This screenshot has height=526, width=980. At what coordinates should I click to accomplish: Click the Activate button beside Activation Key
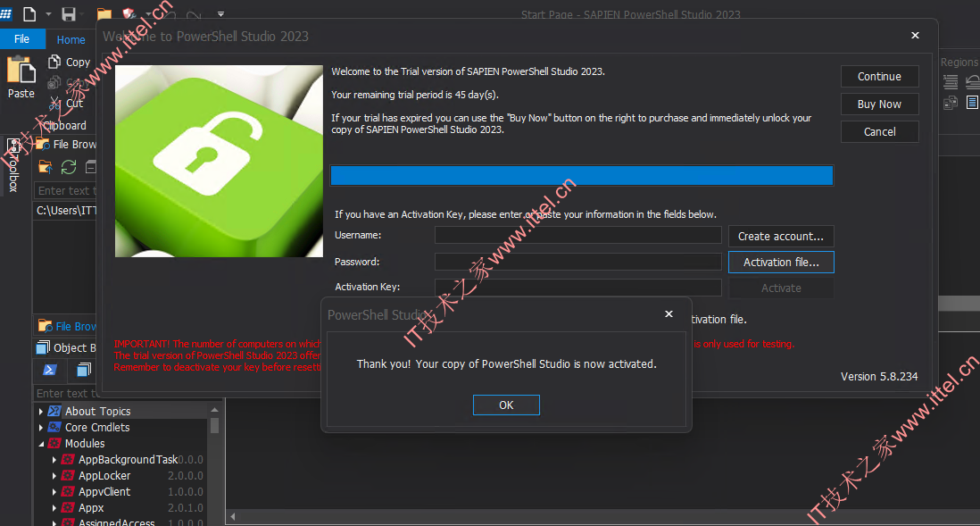pyautogui.click(x=781, y=288)
